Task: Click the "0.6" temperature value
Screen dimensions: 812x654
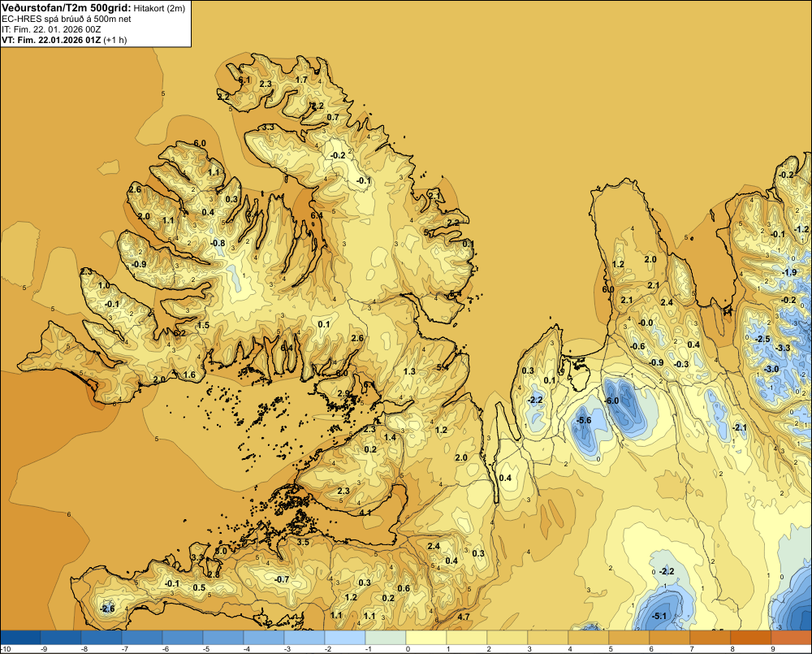Action: click(x=404, y=588)
